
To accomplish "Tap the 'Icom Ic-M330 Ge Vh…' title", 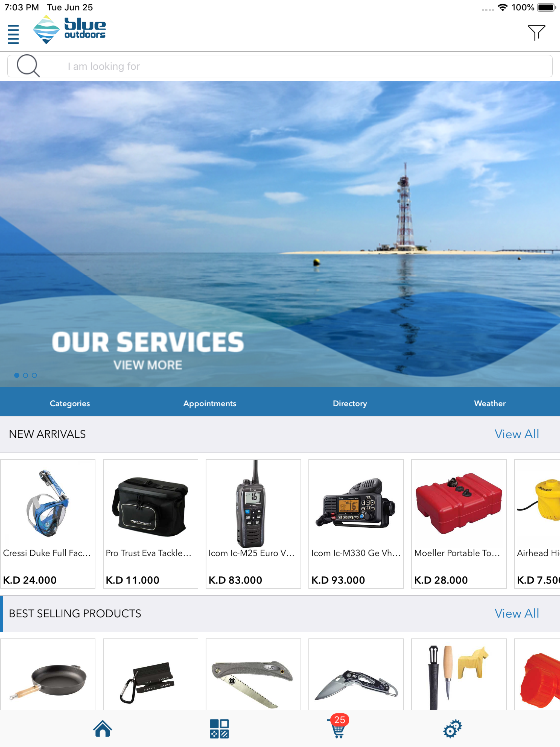I will tap(356, 553).
